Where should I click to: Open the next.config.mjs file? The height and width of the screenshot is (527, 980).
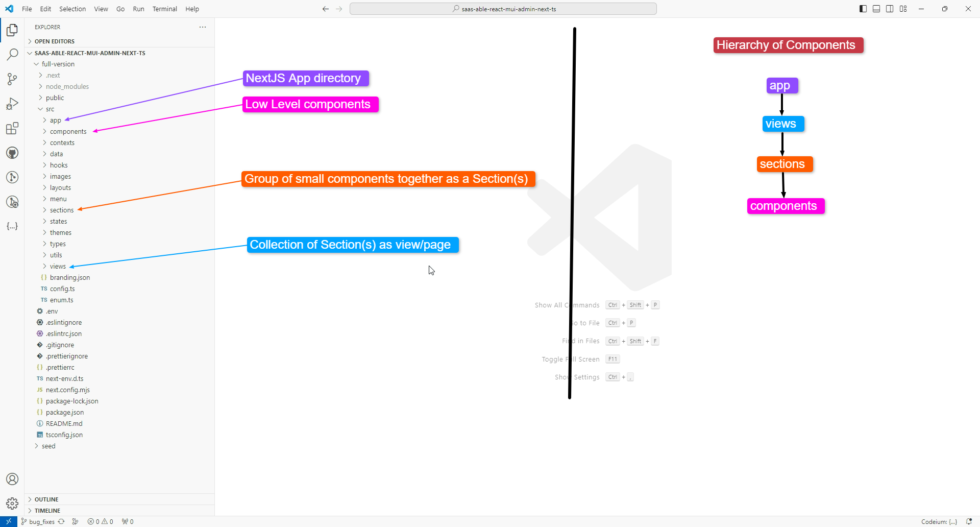(119, 390)
